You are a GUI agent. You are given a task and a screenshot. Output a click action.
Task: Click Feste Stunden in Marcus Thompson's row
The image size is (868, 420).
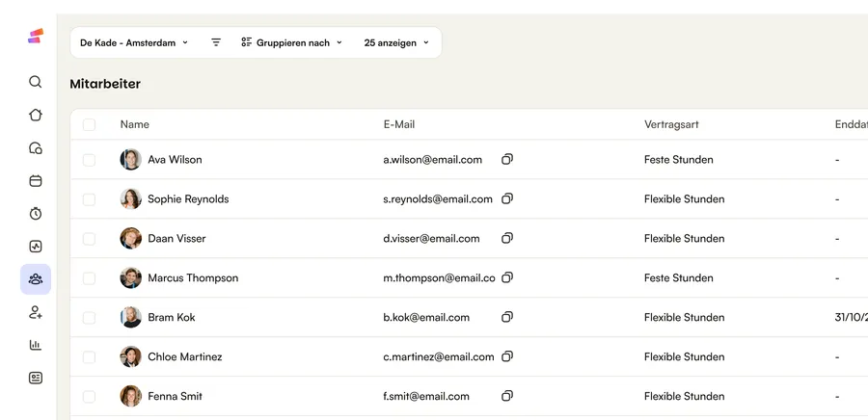pos(679,277)
